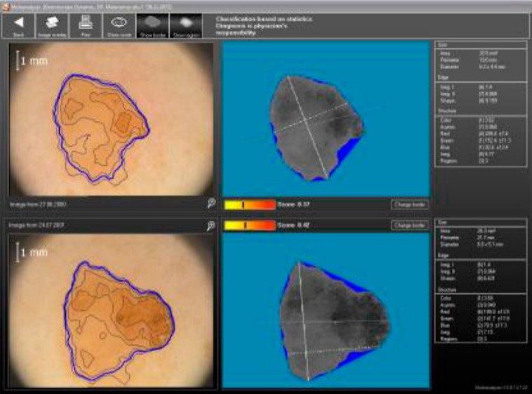Click the lower dermoscopy lesion photo

pyautogui.click(x=111, y=310)
